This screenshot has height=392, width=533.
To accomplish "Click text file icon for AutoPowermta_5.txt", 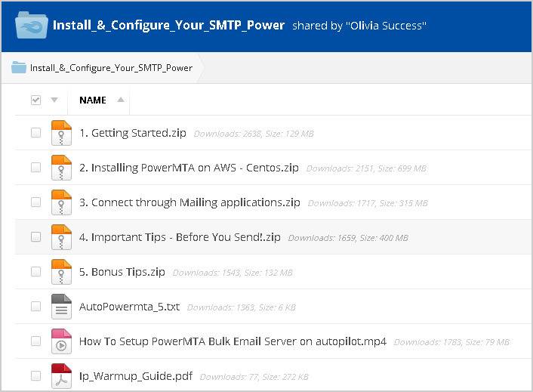I will coord(61,307).
